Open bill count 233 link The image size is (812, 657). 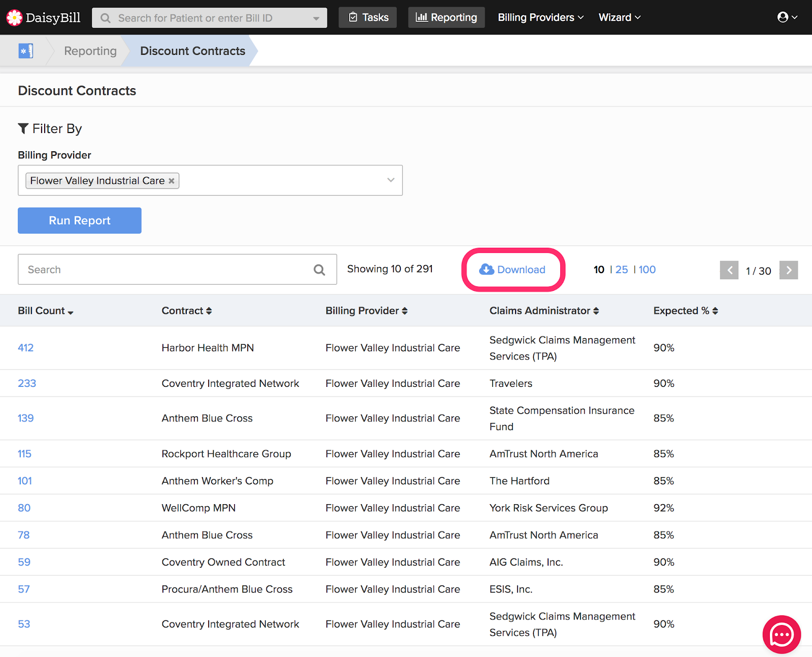tap(27, 383)
